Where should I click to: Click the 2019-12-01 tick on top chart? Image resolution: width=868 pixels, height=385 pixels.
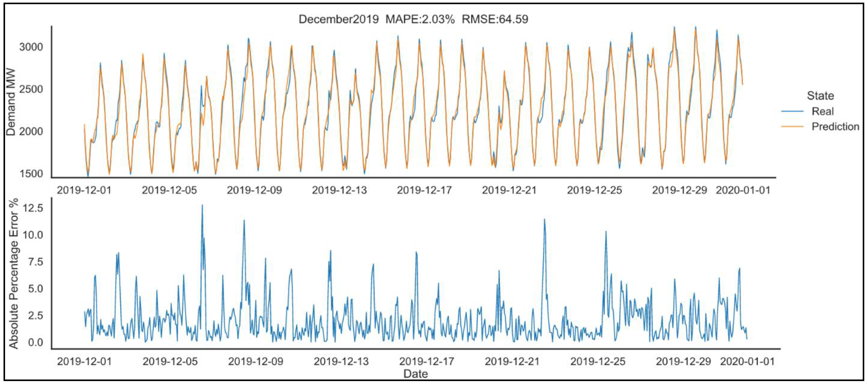[84, 190]
